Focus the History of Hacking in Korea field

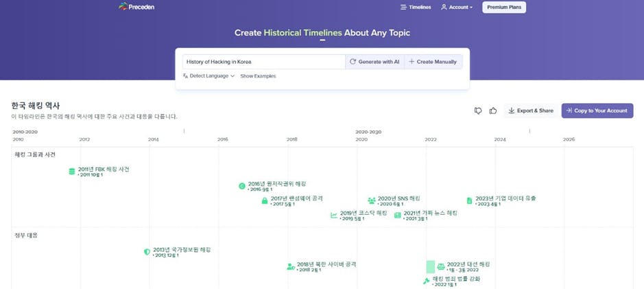263,62
